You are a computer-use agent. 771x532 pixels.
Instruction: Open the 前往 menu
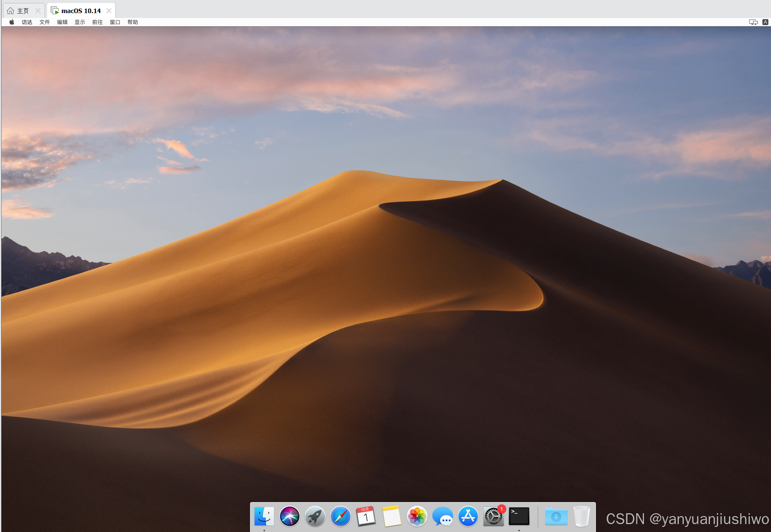(x=97, y=22)
